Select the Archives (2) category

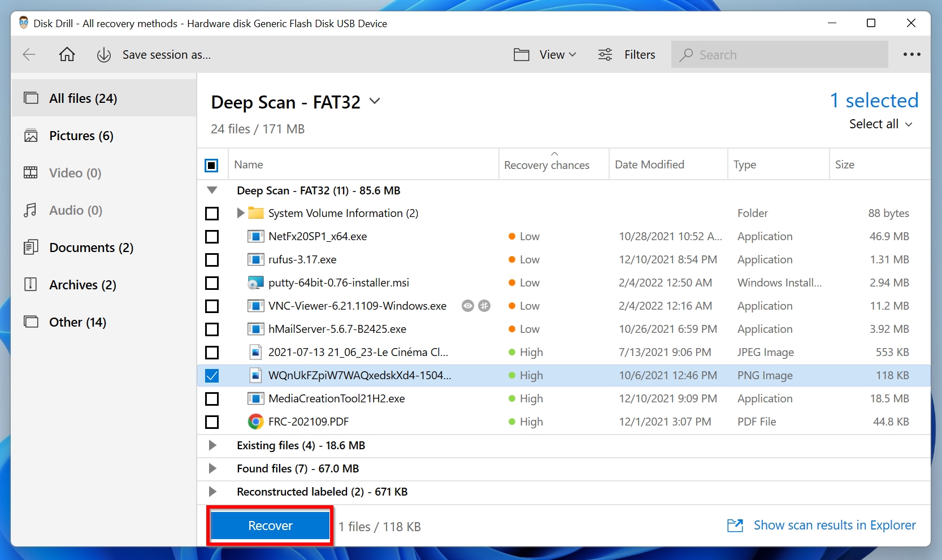point(104,285)
